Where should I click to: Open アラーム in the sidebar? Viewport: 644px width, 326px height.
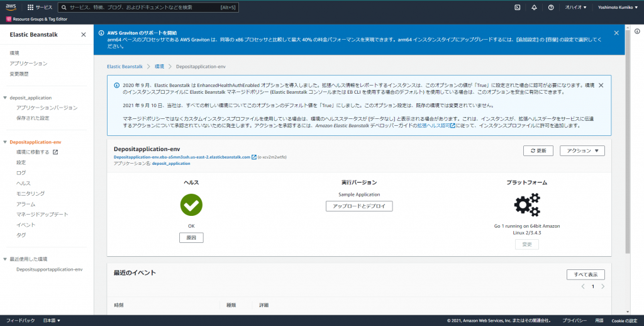pyautogui.click(x=26, y=204)
